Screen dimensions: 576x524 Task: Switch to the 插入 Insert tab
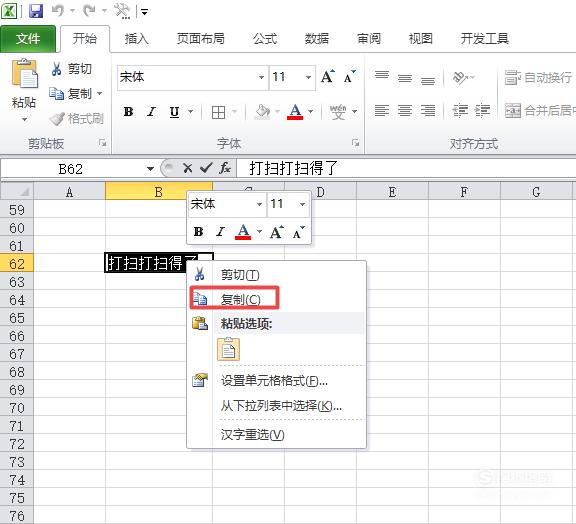[136, 39]
